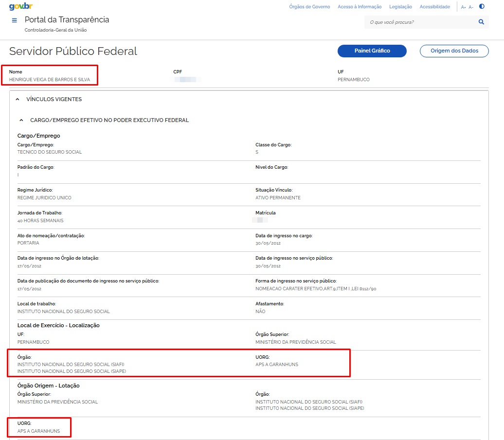
Task: Decrease font size with A-
Action: tap(471, 7)
